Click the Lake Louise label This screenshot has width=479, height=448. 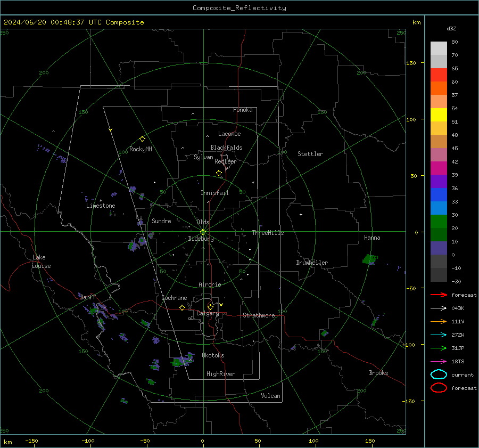(x=41, y=262)
